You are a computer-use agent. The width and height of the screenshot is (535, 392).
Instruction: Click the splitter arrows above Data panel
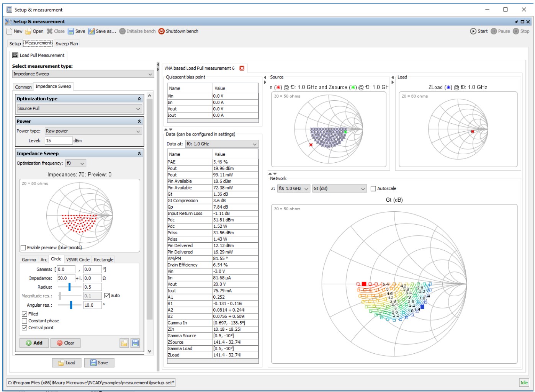169,129
